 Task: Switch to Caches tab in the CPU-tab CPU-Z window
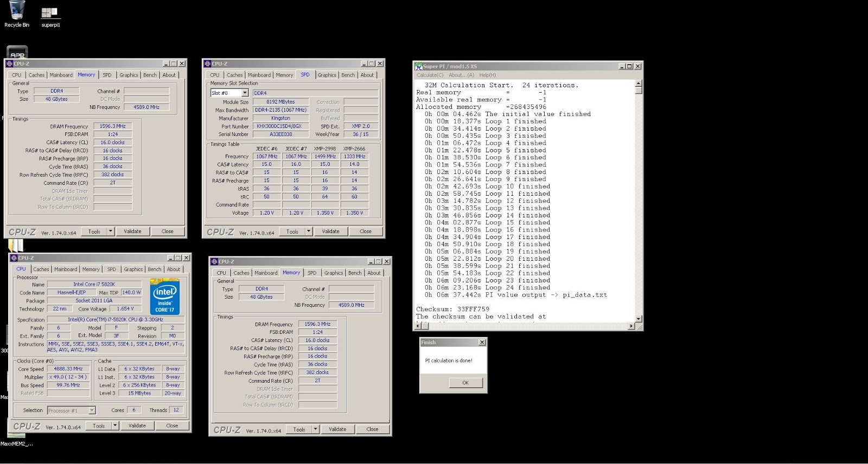coord(41,269)
